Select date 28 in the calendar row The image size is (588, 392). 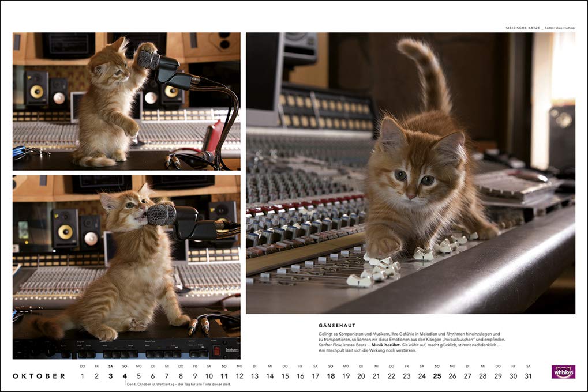coord(482,376)
